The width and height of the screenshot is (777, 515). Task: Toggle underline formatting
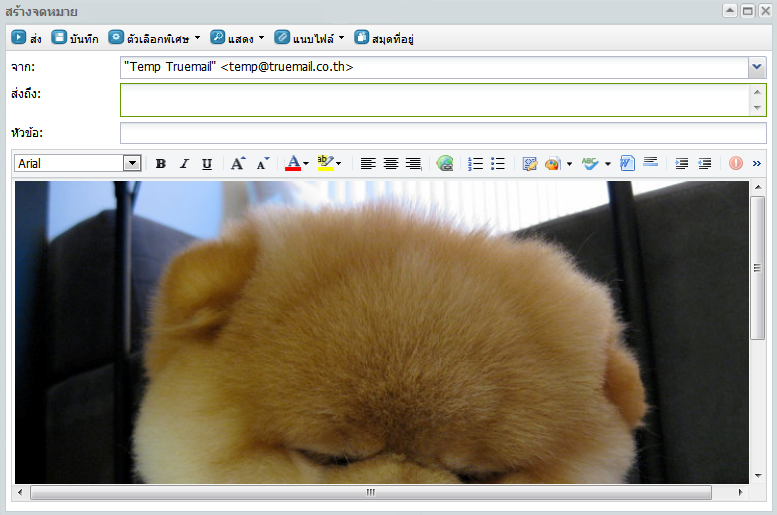pos(207,164)
